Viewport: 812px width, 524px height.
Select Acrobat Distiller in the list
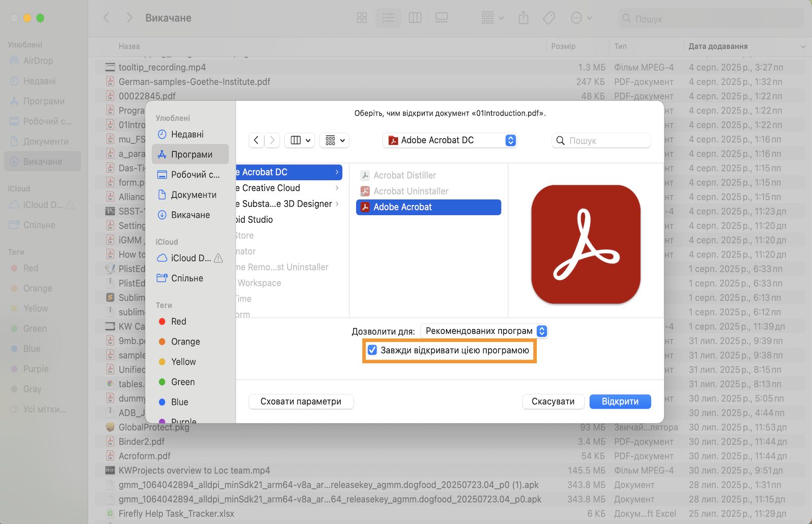click(x=428, y=176)
